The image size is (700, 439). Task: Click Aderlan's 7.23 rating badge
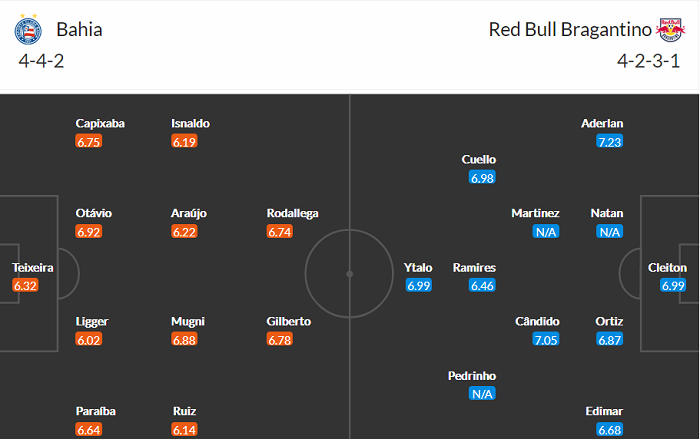pyautogui.click(x=609, y=142)
